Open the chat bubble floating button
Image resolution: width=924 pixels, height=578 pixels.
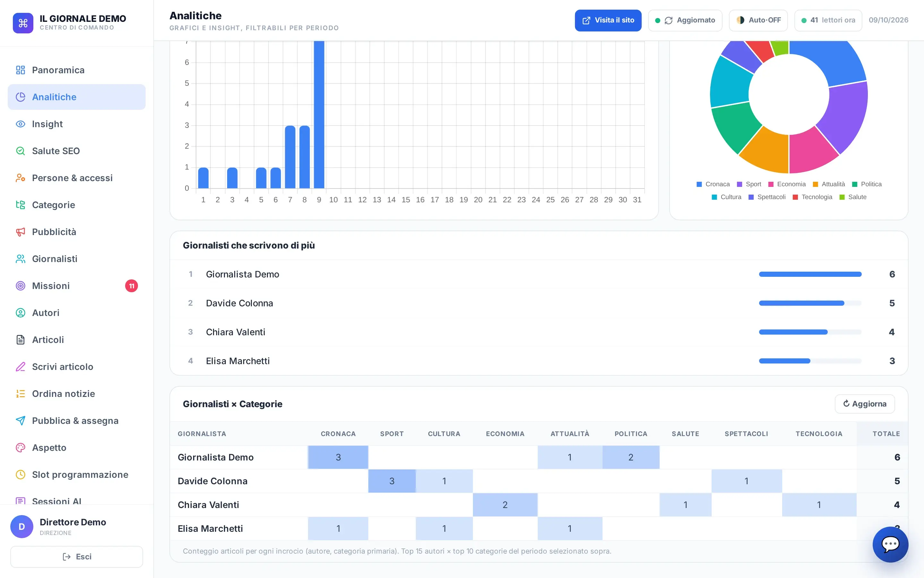[x=890, y=544]
